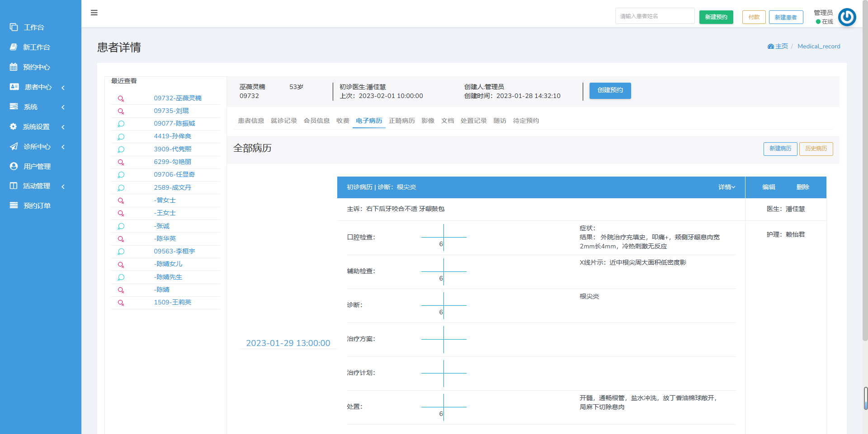868x434 pixels.
Task: Click the power avatar icon at top right
Action: point(847,17)
